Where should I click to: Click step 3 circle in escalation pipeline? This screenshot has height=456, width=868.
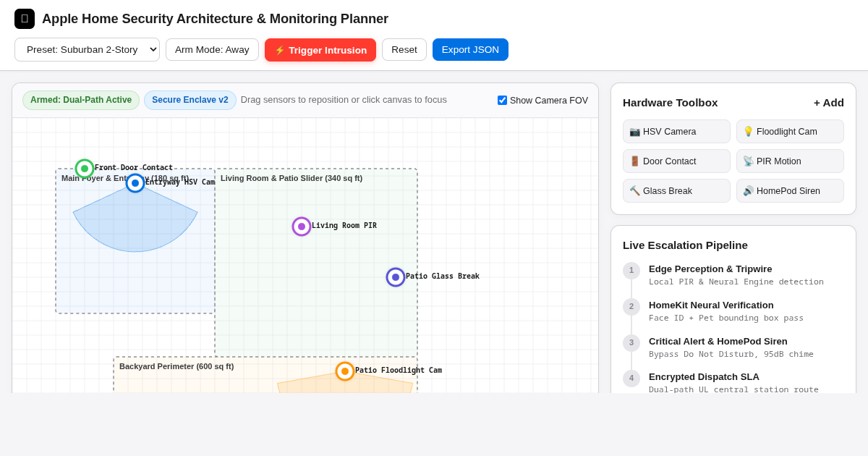click(631, 343)
